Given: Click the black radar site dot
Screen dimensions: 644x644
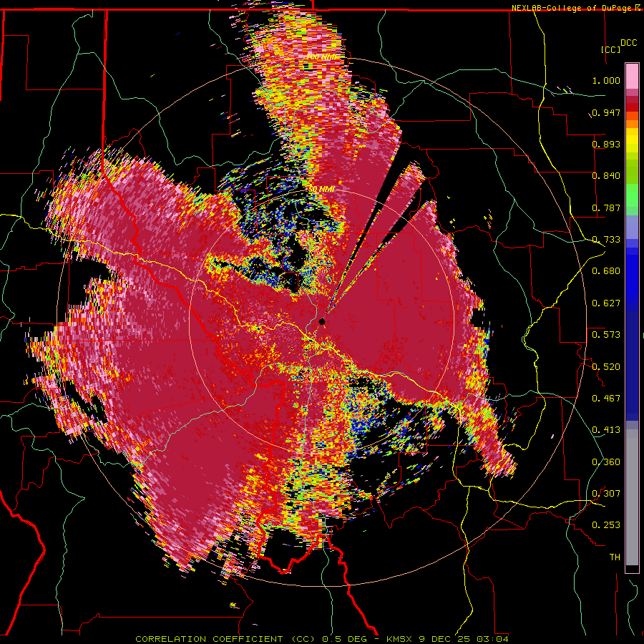Looking at the screenshot, I should pos(322,321).
